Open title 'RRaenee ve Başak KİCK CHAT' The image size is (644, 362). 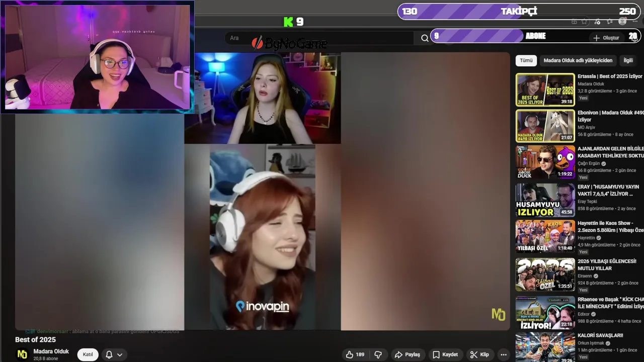coord(611,303)
